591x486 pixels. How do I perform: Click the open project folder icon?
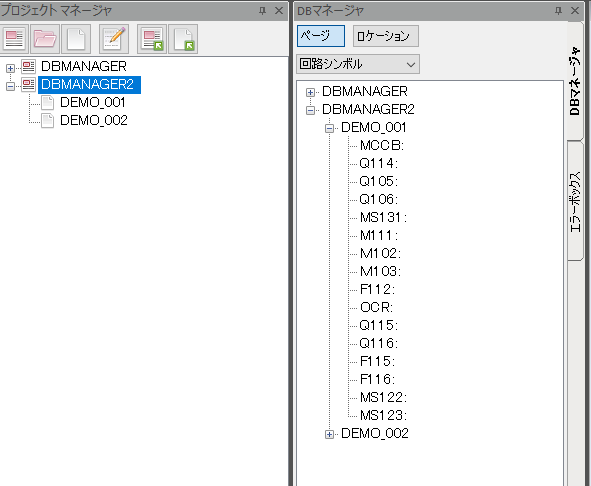[45, 39]
